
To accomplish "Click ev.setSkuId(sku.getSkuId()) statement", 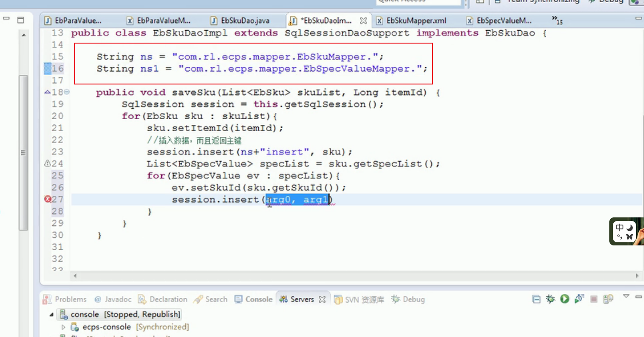I will point(259,188).
